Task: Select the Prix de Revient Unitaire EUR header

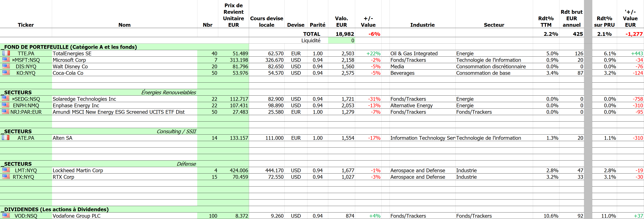Action: coord(233,15)
